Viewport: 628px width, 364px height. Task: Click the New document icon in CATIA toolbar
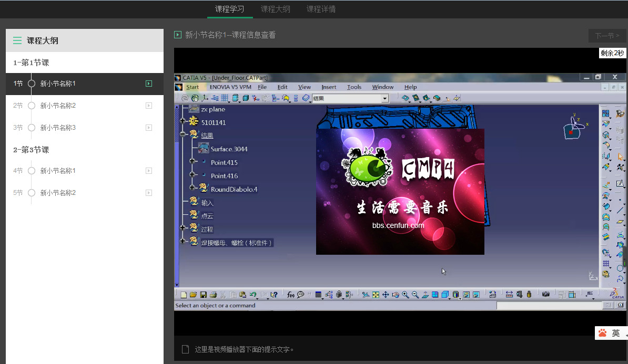click(184, 295)
